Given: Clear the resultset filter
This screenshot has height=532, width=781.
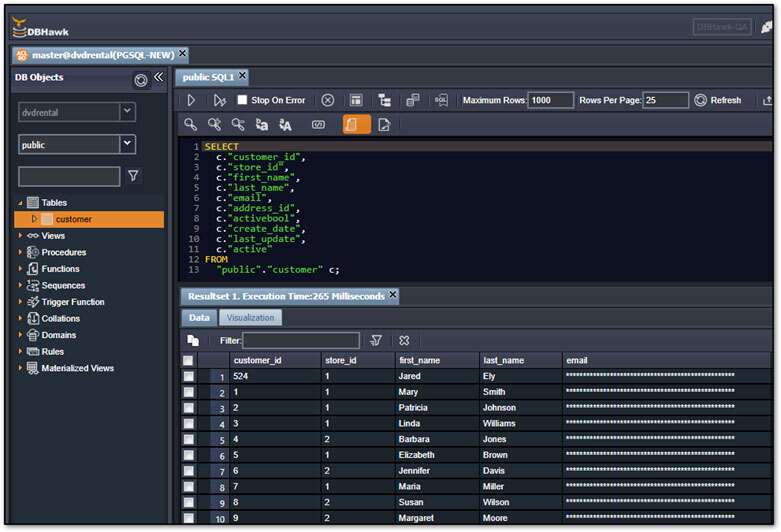Looking at the screenshot, I should pos(404,340).
